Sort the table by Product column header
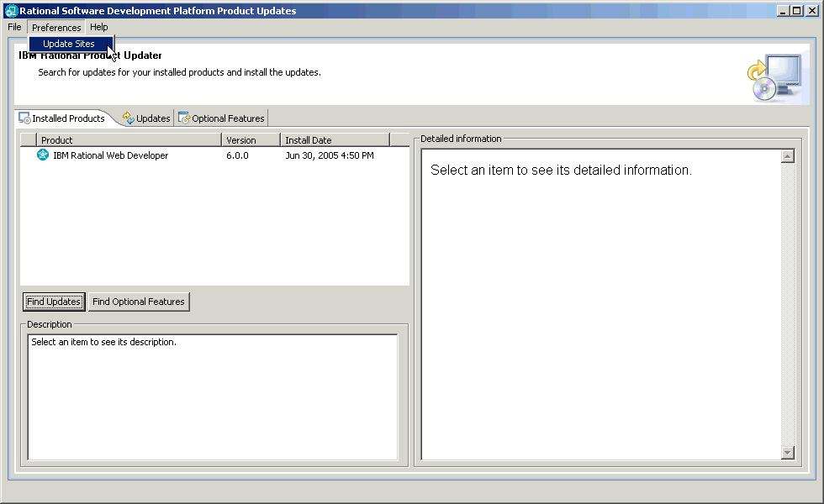The image size is (824, 504). [x=129, y=140]
